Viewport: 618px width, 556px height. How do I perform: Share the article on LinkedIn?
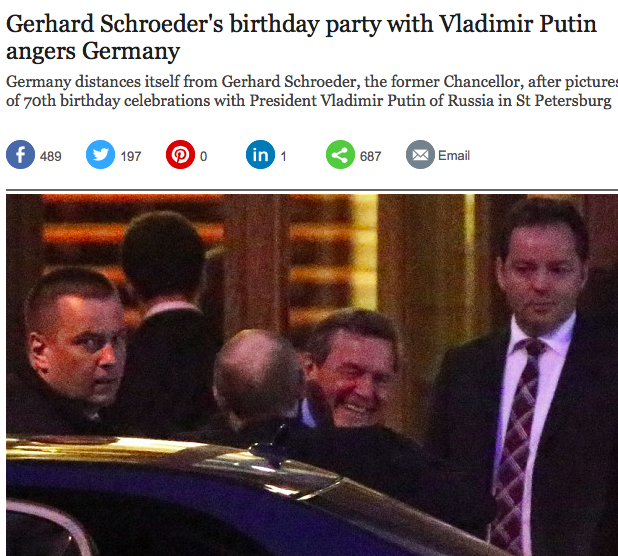click(261, 155)
